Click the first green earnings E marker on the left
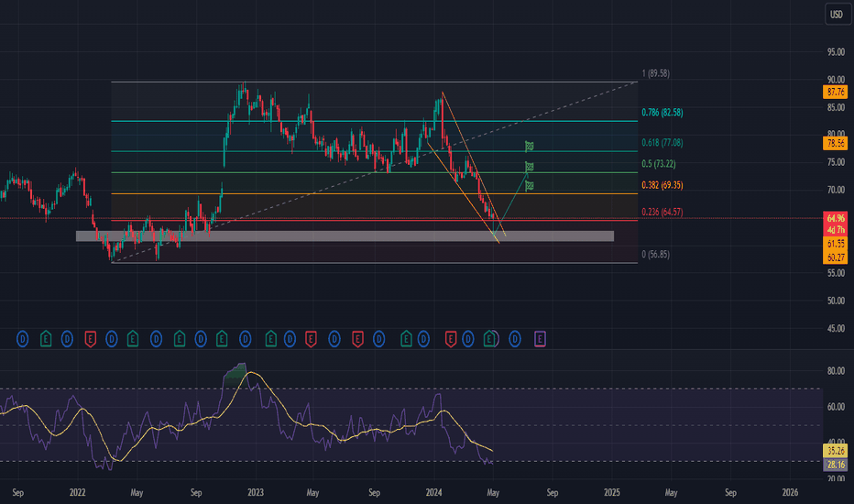 [x=46, y=339]
